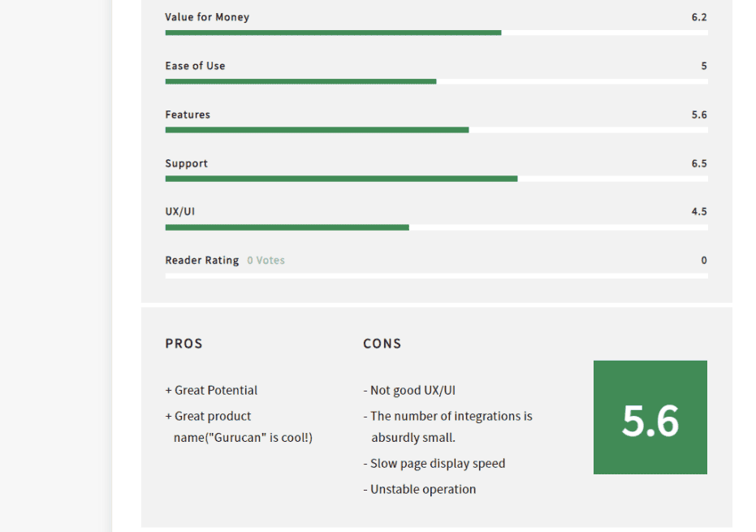Click the 'Reader Rating' label

click(x=202, y=261)
